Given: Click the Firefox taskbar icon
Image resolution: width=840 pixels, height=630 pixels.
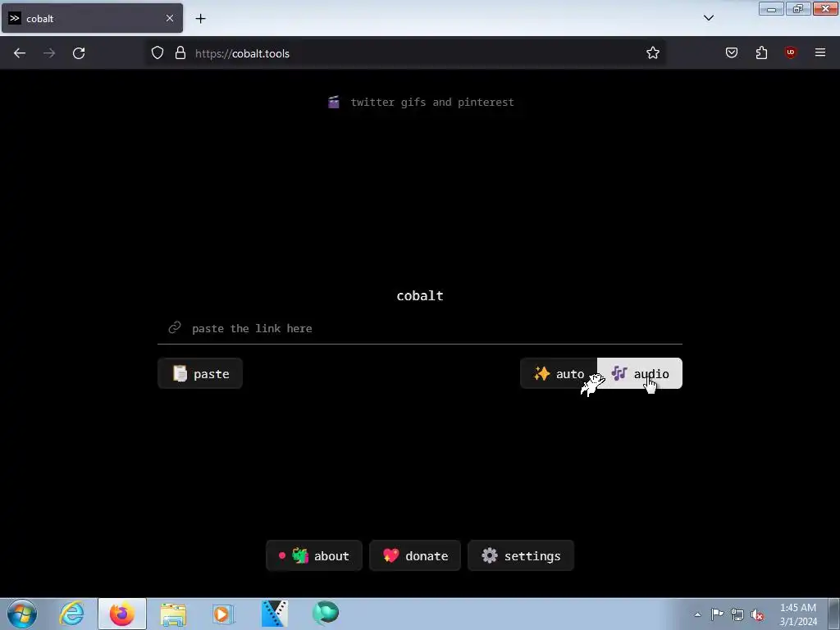Looking at the screenshot, I should tap(122, 614).
